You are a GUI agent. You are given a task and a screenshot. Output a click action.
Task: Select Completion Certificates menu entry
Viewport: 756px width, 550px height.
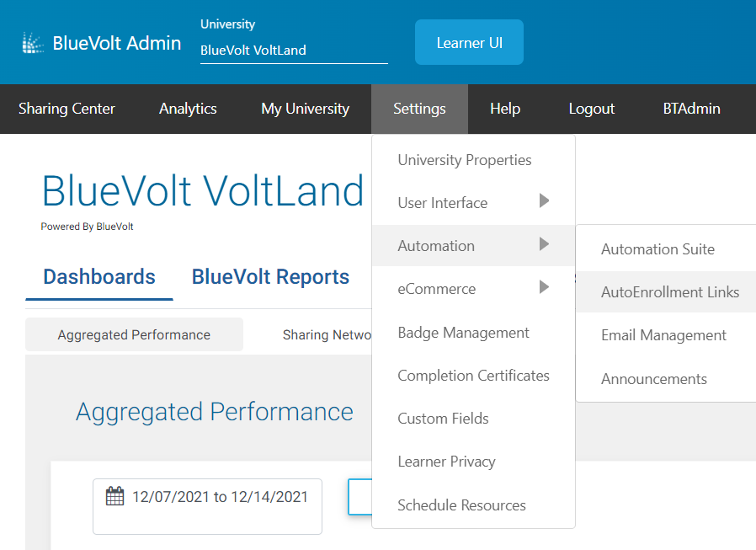(x=473, y=376)
